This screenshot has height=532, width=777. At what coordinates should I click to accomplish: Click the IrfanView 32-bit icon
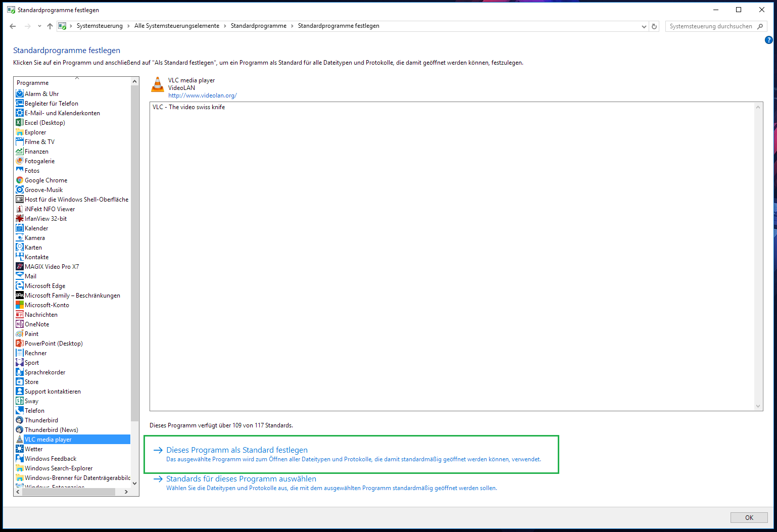tap(20, 218)
